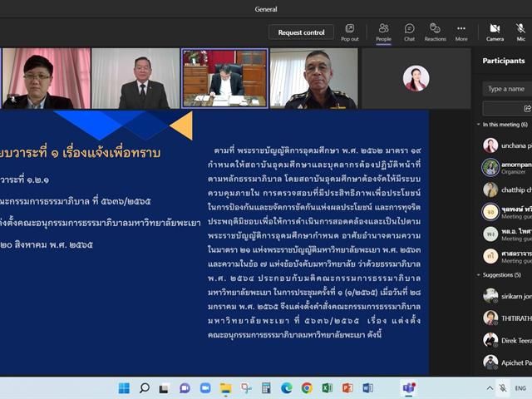Open Zoom from the taskbar
Screen dimensions: 532x399
click(205, 388)
